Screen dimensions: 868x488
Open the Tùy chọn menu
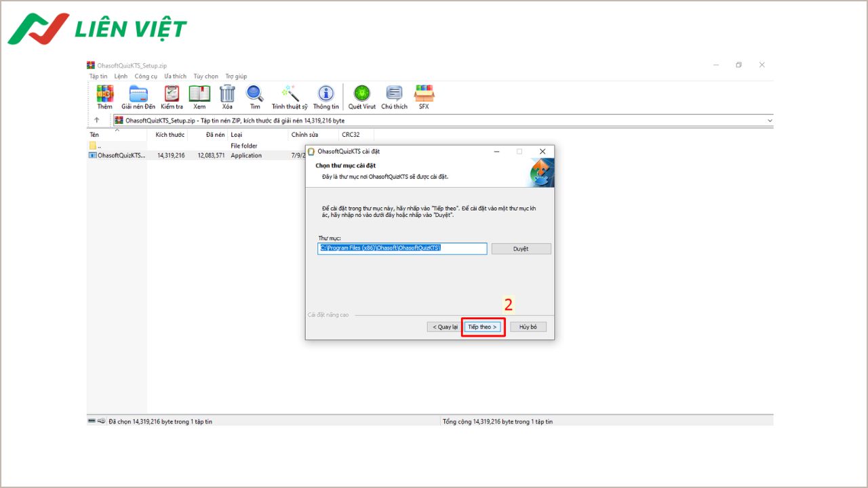[206, 77]
